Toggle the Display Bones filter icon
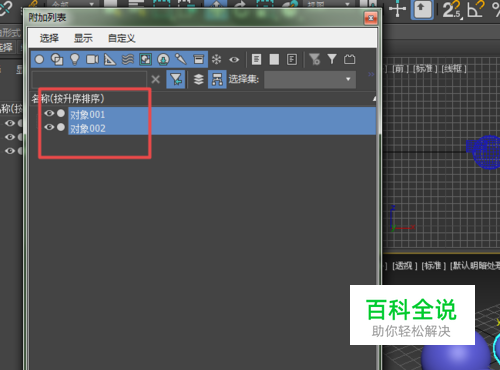 181,60
